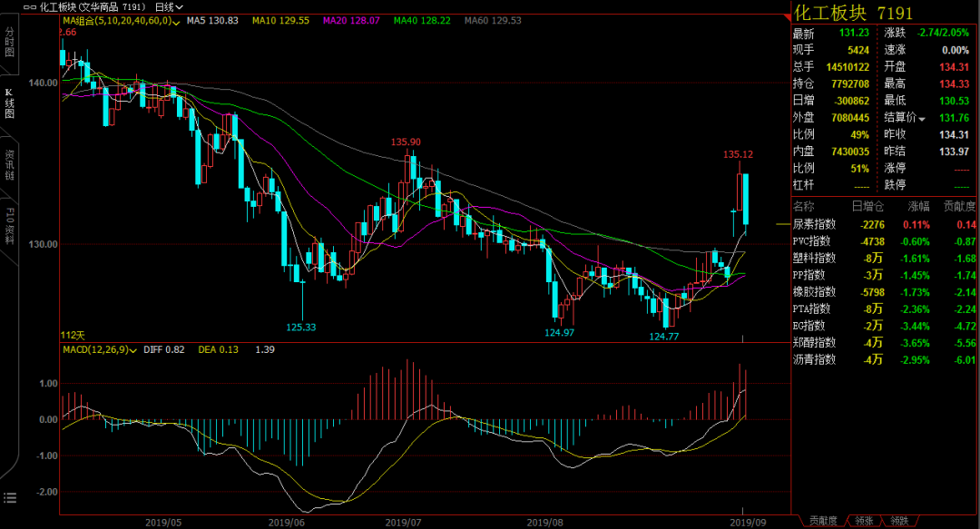
Task: Click the link icon beside 化工板块 title
Action: click(x=29, y=7)
